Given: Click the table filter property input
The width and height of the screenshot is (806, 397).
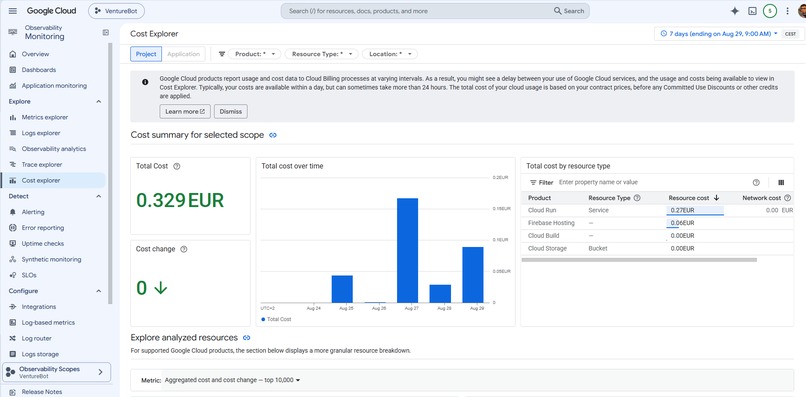Looking at the screenshot, I should click(x=653, y=183).
